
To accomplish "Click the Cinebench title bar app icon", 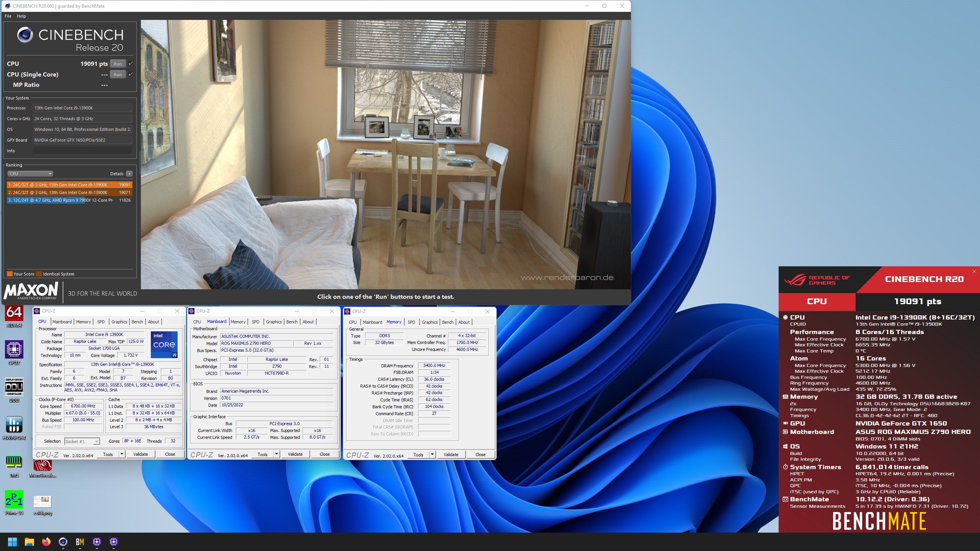I will pos(7,6).
